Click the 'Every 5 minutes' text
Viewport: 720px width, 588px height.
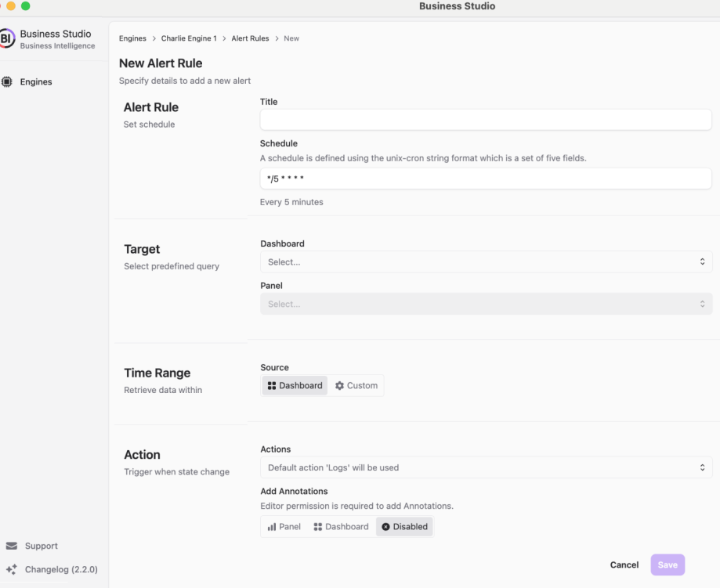[x=291, y=202]
